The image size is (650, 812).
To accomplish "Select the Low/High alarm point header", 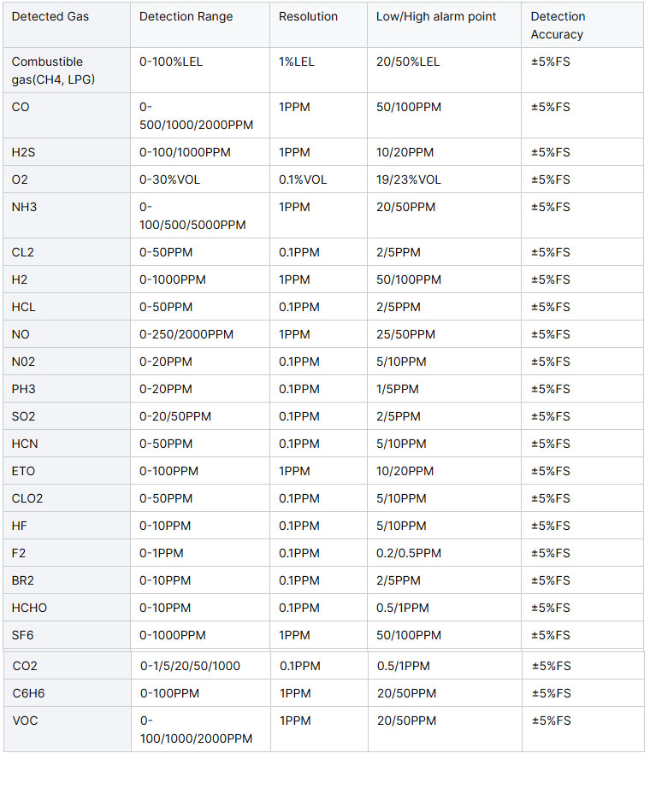I will pos(444,25).
